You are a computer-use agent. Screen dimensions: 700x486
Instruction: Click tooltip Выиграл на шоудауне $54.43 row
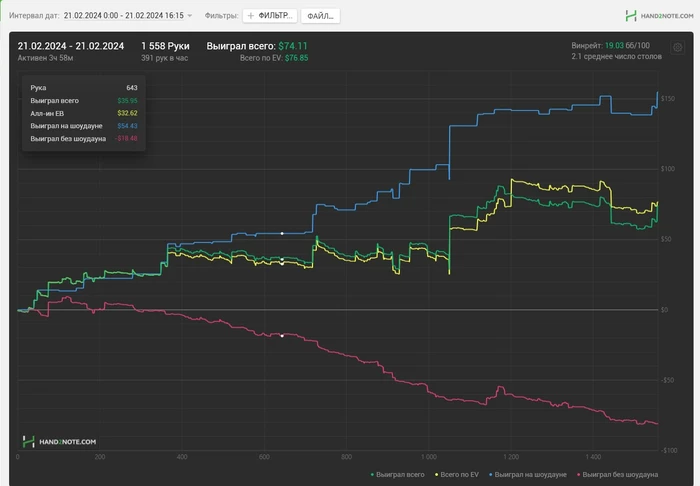tap(84, 126)
